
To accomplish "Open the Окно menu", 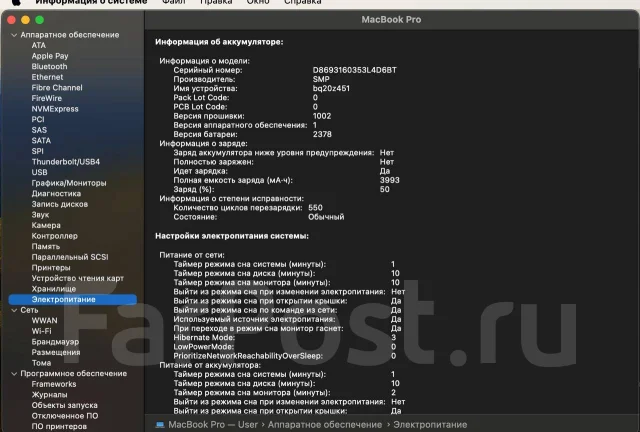I will point(258,2).
